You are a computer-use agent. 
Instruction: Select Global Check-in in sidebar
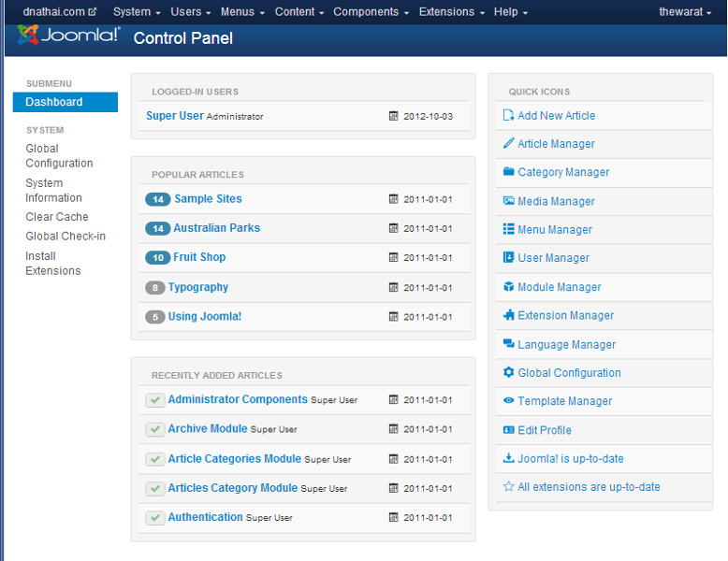[x=66, y=237]
